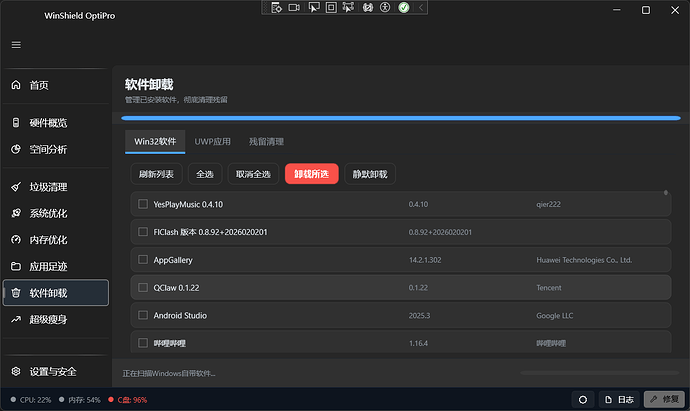This screenshot has height=411, width=690.
Task: Click the red C盘: 96% indicator
Action: tap(128, 400)
